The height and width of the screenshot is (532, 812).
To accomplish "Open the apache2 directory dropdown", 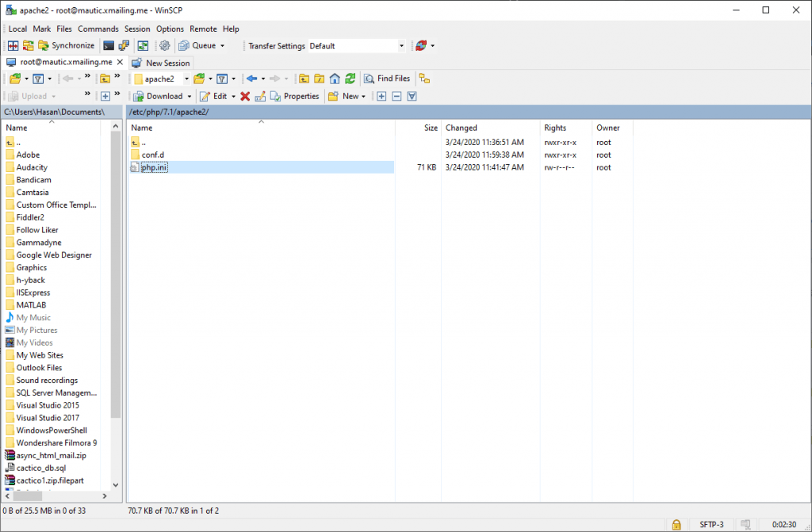I will tap(187, 78).
